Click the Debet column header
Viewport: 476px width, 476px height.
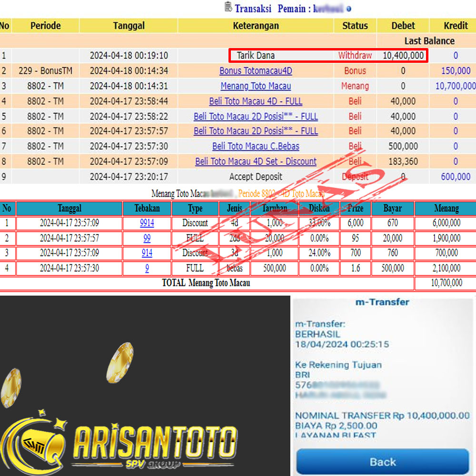(403, 26)
